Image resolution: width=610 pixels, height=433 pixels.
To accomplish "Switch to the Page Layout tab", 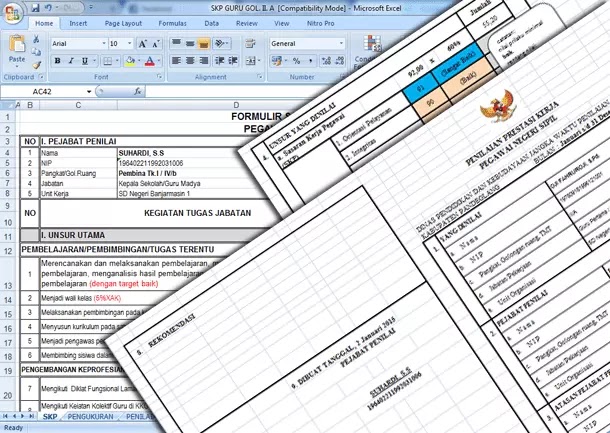I will pos(123,24).
